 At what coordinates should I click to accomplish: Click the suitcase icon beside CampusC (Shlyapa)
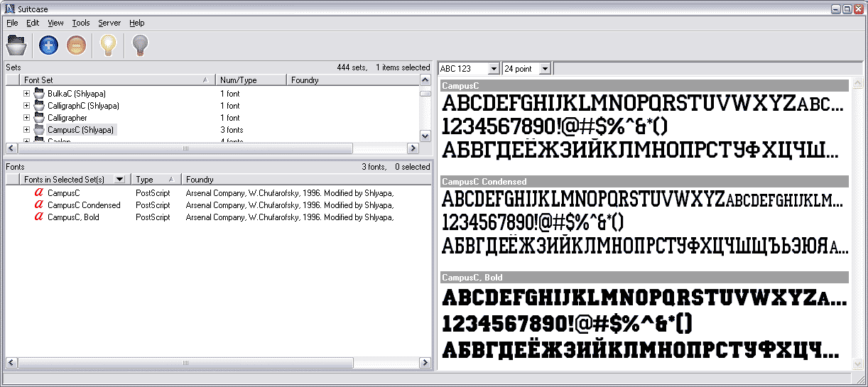(39, 130)
